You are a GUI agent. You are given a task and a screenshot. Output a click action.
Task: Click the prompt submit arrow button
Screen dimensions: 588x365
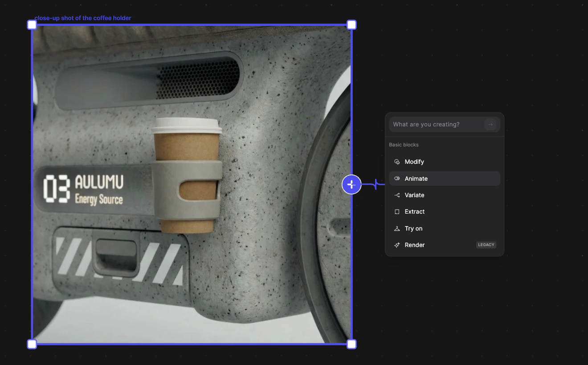point(490,125)
